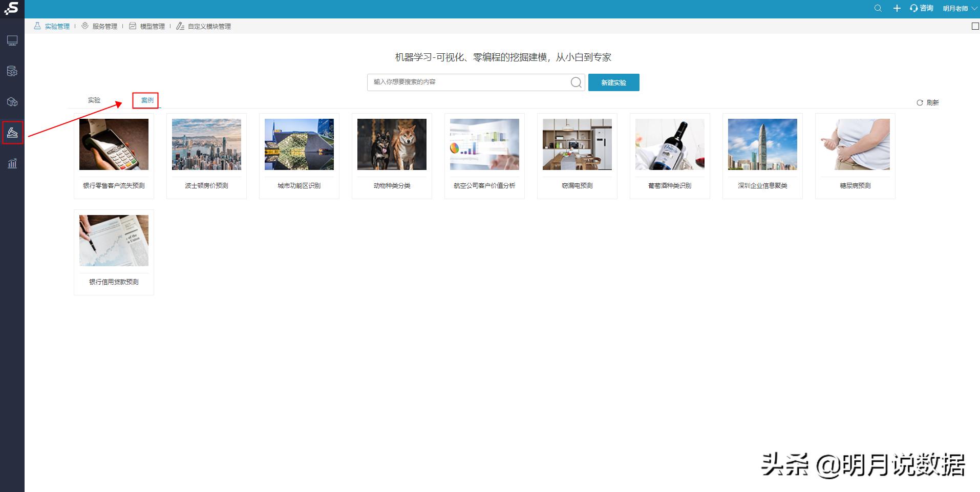Screen dimensions: 980x492
Task: Click the 新建实验 button
Action: tap(613, 82)
